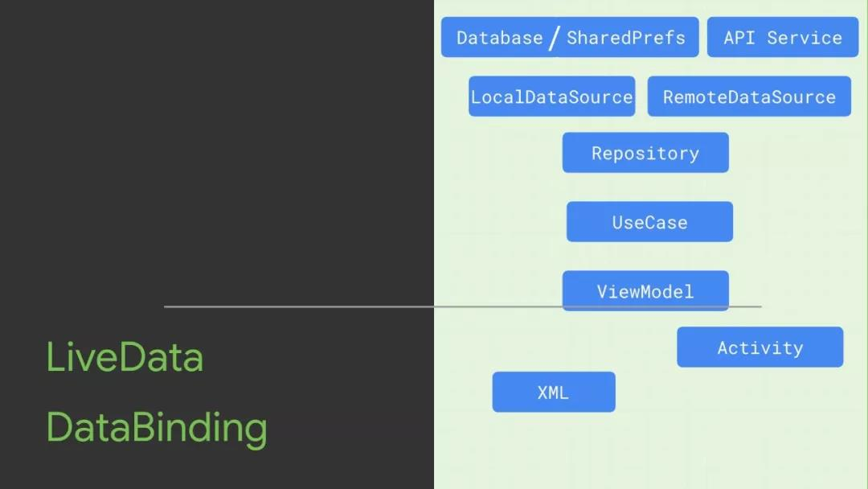Click the SharedPrefs word in top box
868x489 pixels.
click(x=626, y=38)
